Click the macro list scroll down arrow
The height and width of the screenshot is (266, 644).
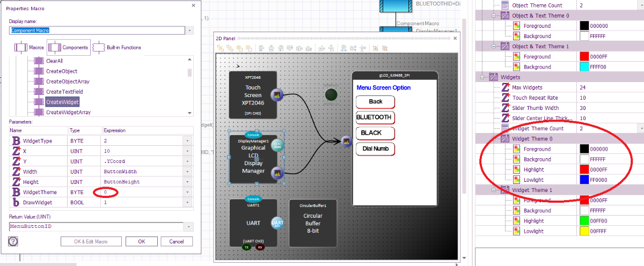pyautogui.click(x=189, y=113)
